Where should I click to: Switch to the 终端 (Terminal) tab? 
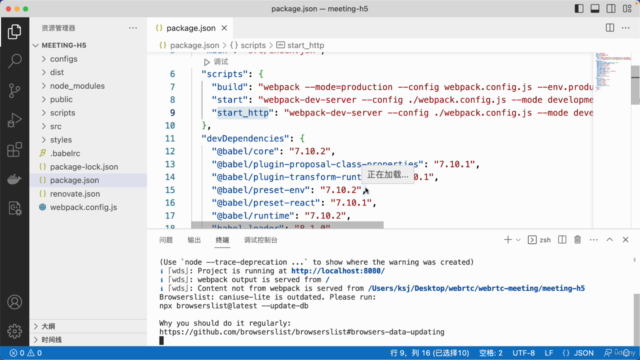pos(222,240)
